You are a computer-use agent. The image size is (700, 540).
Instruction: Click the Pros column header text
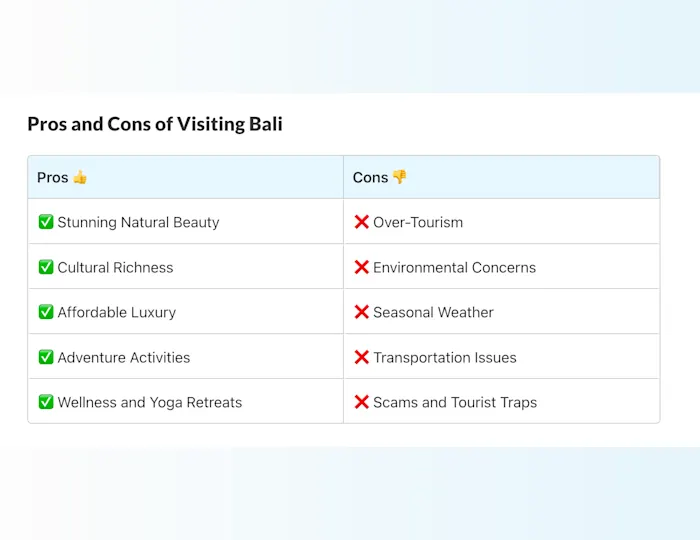(x=52, y=177)
